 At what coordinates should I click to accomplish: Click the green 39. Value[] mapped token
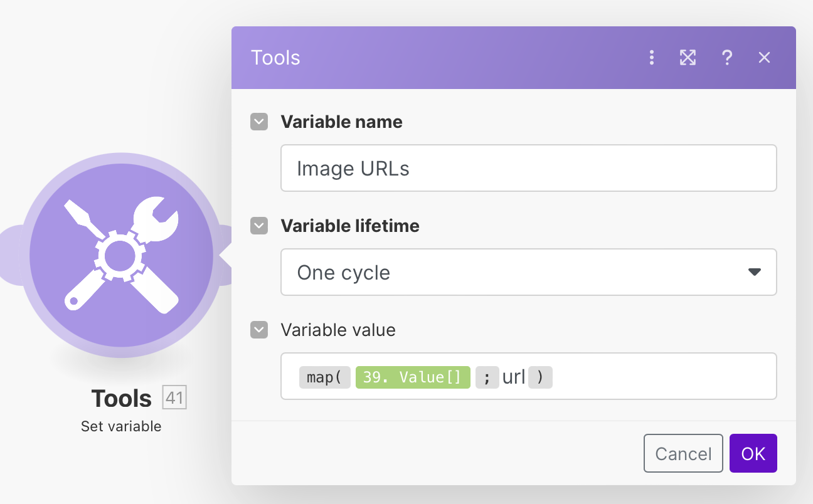pos(413,377)
